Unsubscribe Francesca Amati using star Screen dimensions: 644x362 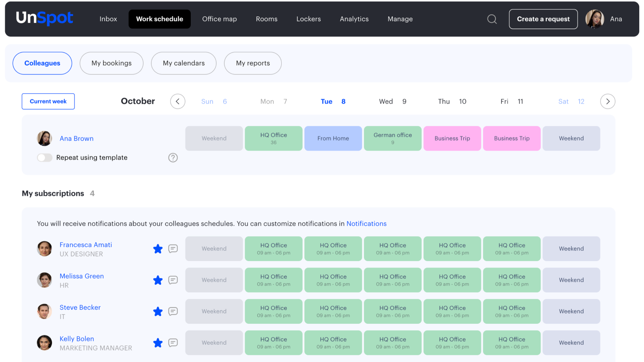158,249
